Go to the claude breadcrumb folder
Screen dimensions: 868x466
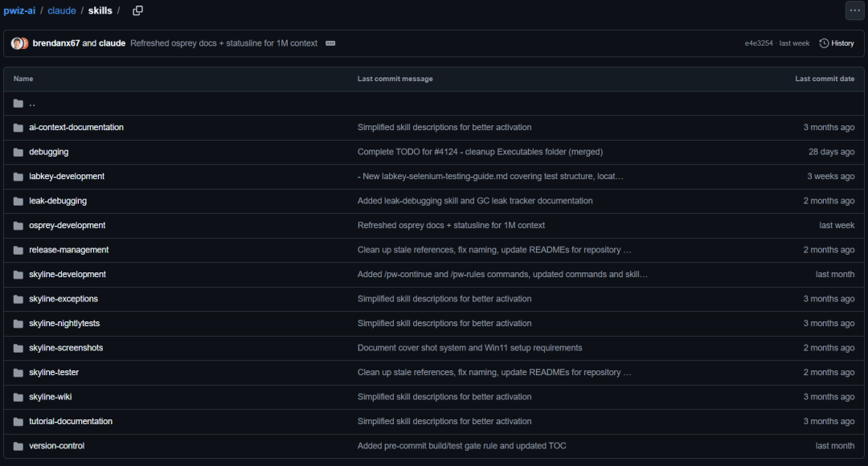(61, 10)
